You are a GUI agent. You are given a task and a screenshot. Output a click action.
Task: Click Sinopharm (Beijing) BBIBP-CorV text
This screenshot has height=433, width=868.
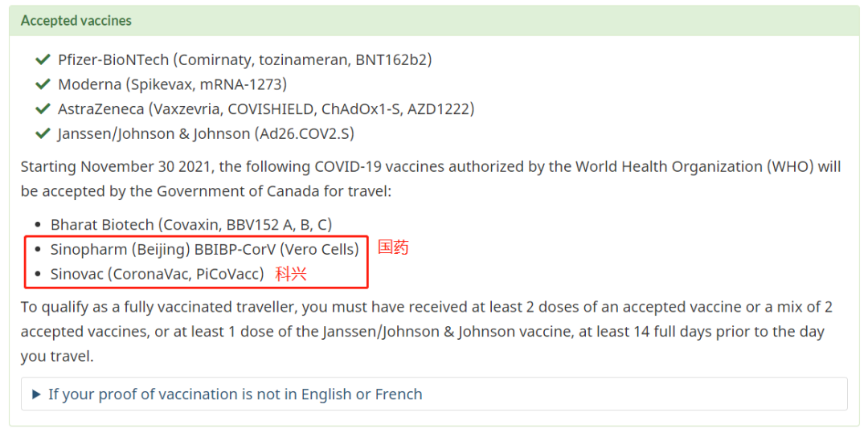click(205, 250)
